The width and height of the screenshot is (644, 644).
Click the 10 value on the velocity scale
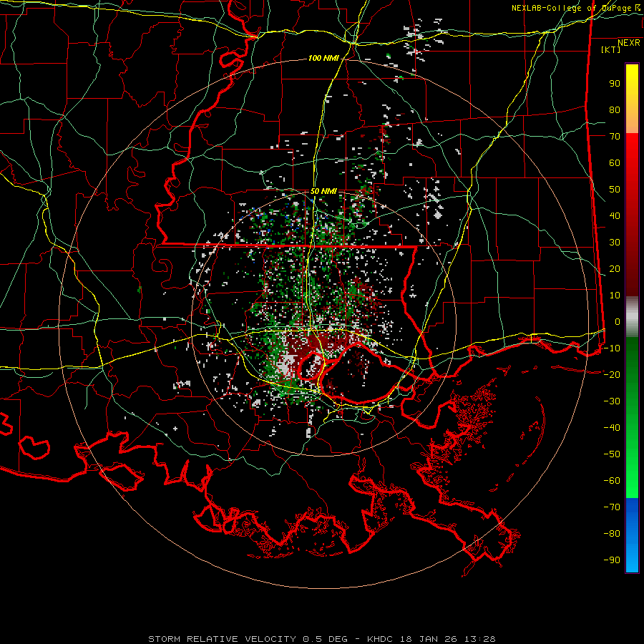615,296
